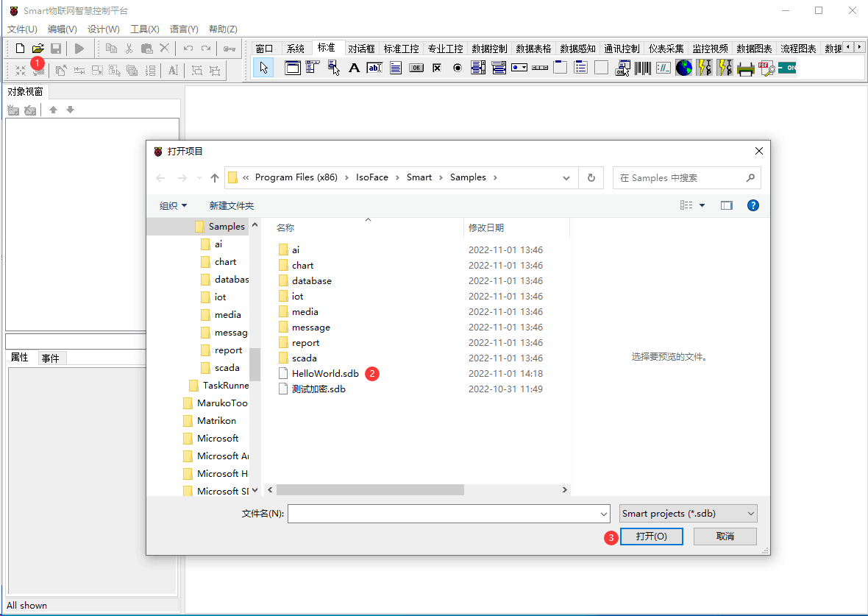Click the move down arrow in object view
The width and height of the screenshot is (868, 616).
(x=71, y=110)
